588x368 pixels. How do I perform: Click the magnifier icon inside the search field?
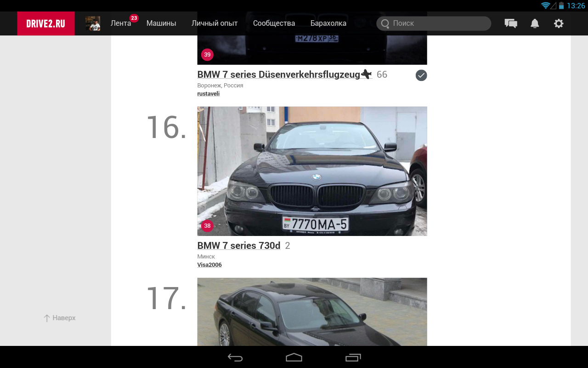(x=386, y=23)
